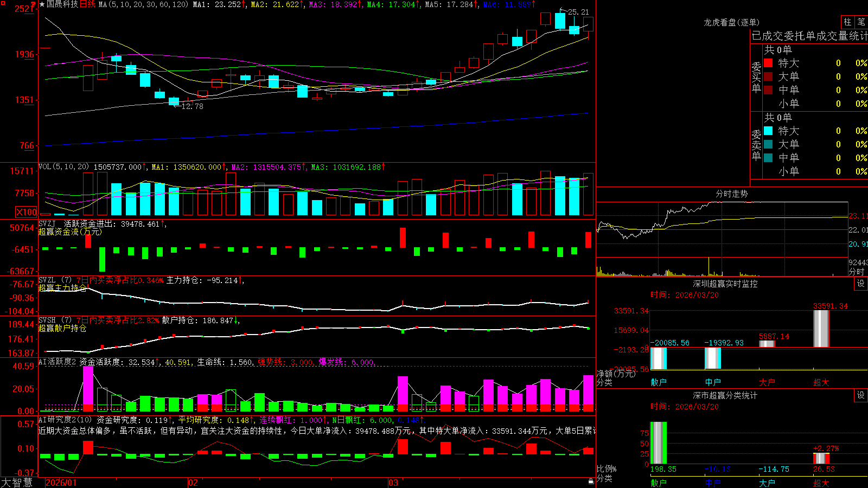The width and height of the screenshot is (868, 488).
Task: Select the 散户 category in 深市超赢分类统计
Action: [x=659, y=483]
